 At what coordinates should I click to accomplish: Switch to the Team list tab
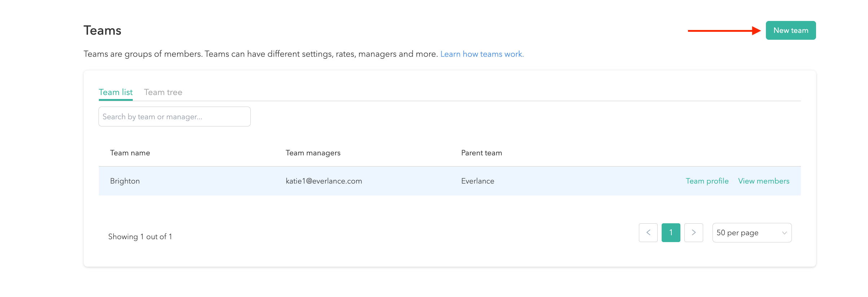coord(115,92)
